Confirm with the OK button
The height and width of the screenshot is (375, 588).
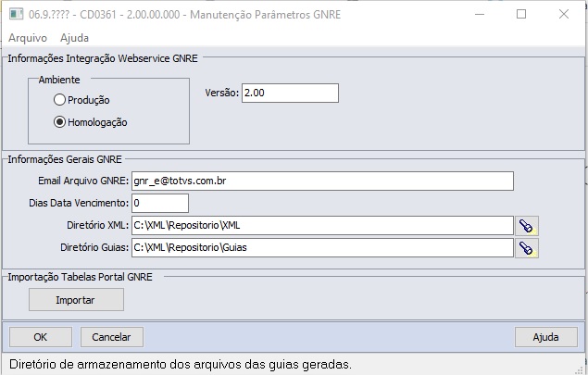tap(41, 337)
